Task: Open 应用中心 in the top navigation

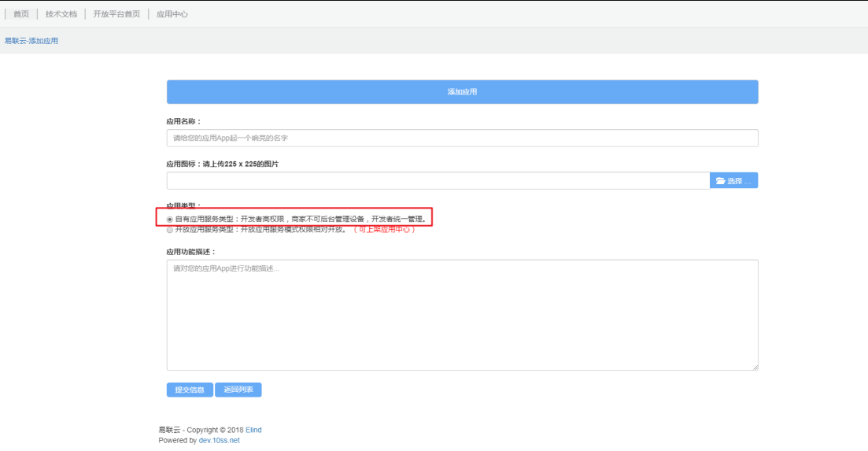Action: pos(172,14)
